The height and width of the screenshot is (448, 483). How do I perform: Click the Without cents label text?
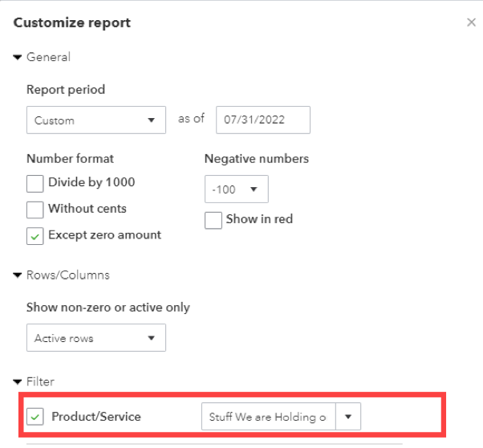tap(87, 209)
